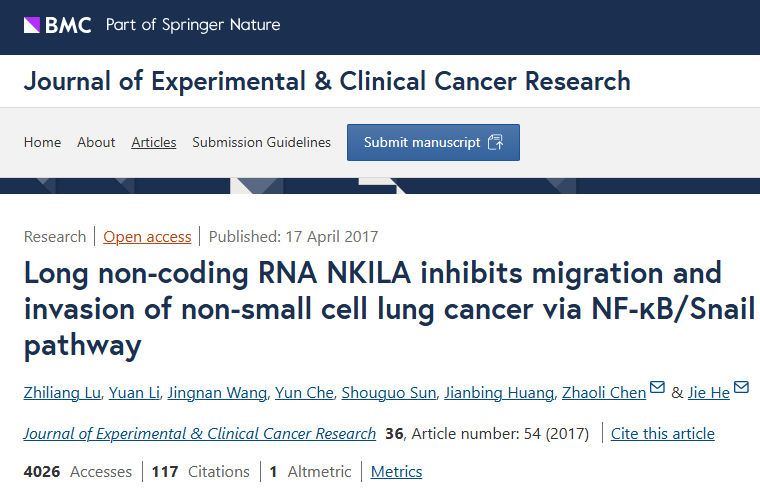
Task: Click the email envelope icon beside Zhaoli Chen
Action: click(657, 387)
